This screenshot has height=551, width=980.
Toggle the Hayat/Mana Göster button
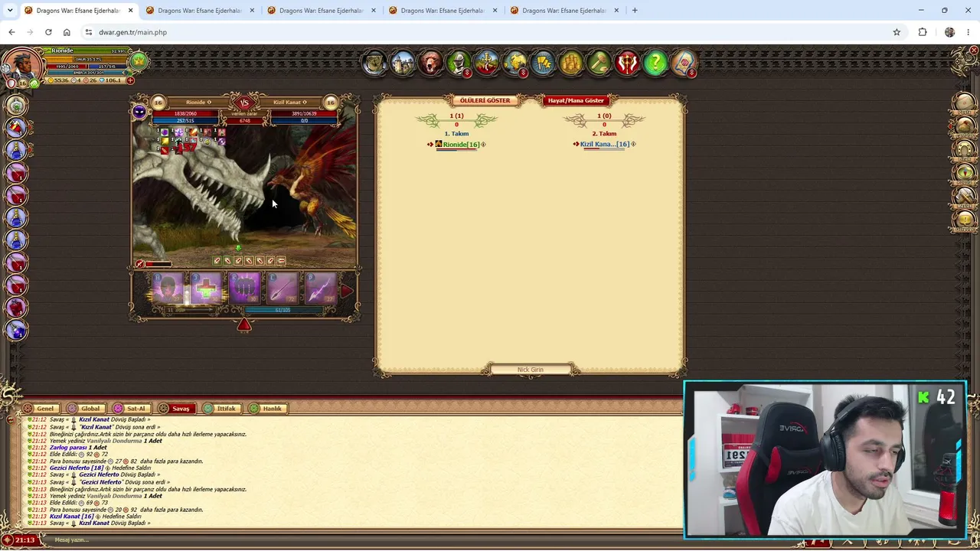pyautogui.click(x=576, y=100)
